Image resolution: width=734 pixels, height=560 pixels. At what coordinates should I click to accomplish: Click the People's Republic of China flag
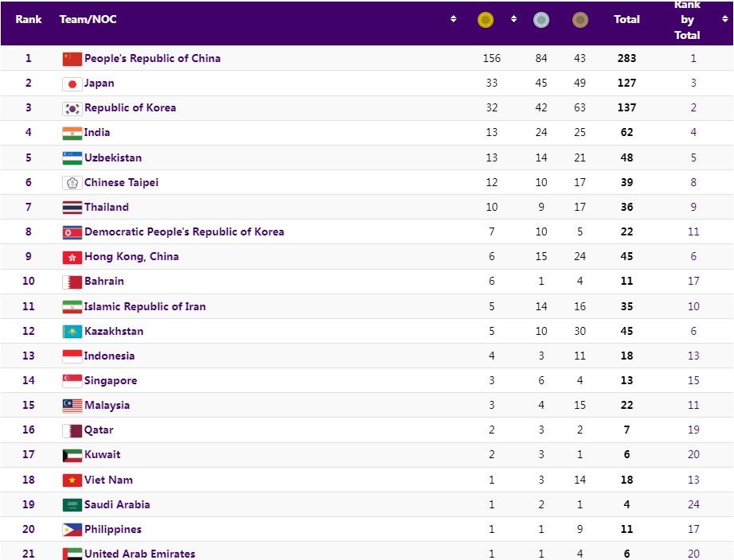(x=72, y=59)
